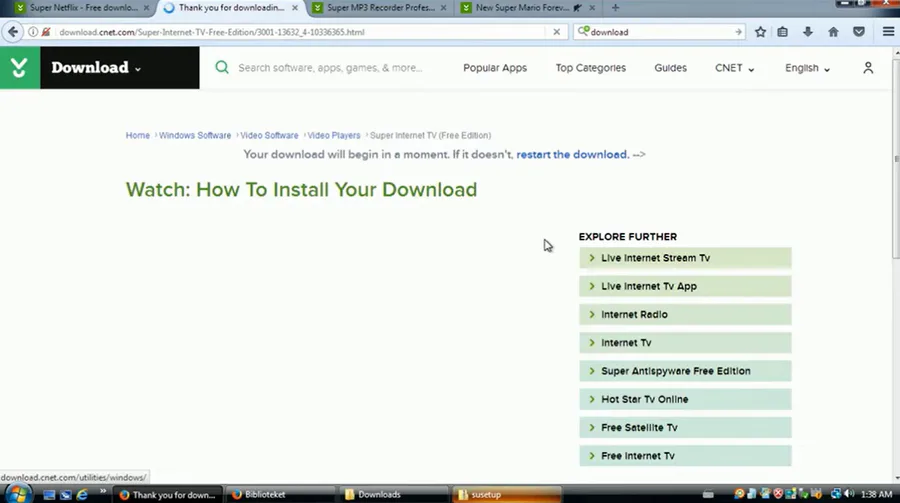
Task: Open the Free Satellite Tv link
Action: (x=685, y=427)
